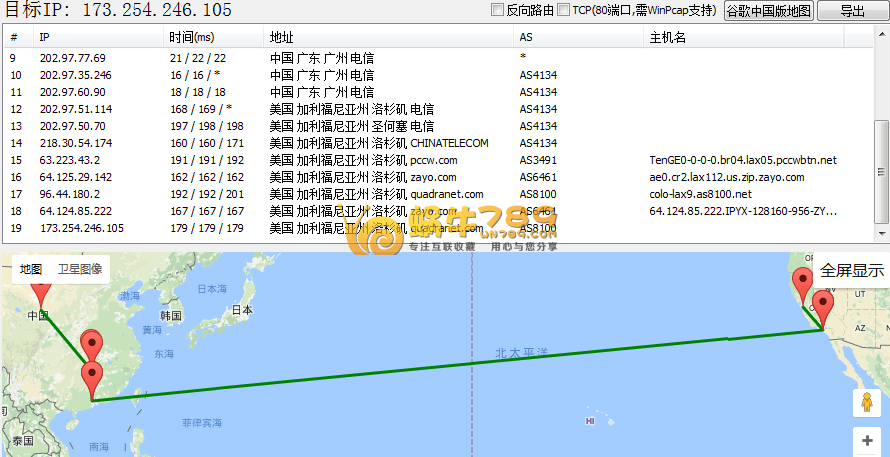Switch to the 地图 map view
This screenshot has width=890, height=457.
click(x=31, y=269)
